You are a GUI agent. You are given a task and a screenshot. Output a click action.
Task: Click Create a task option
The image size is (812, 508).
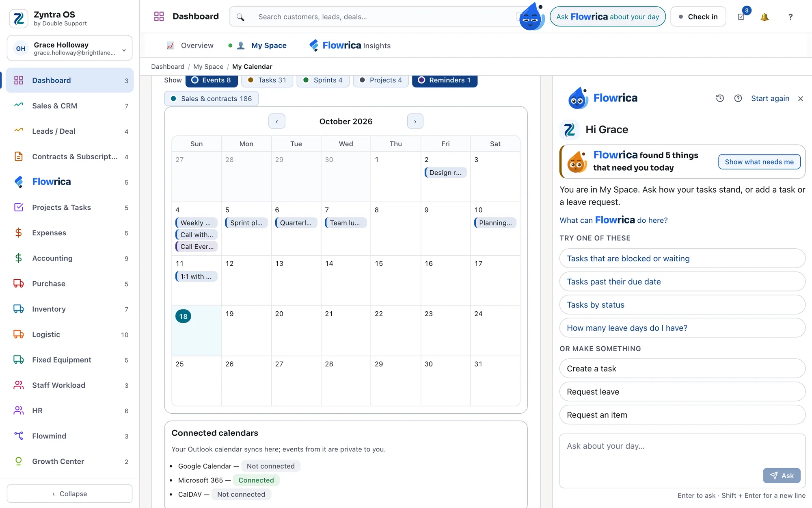[x=682, y=369]
